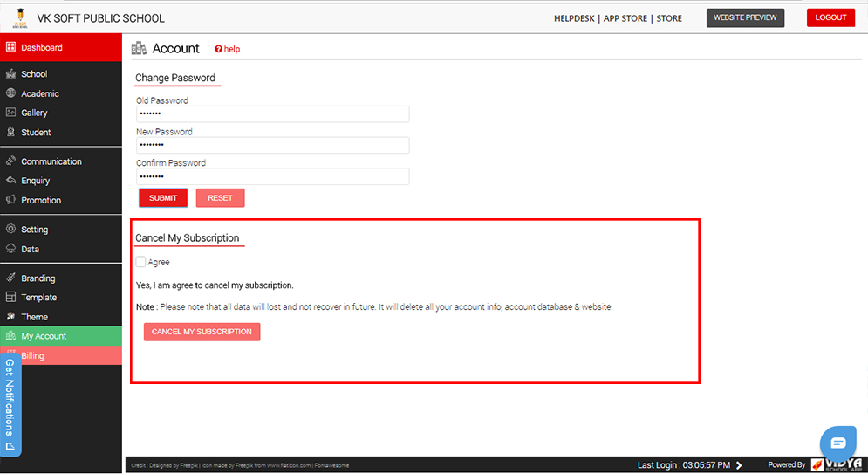Click the Account heading icon
868x474 pixels.
tap(139, 49)
